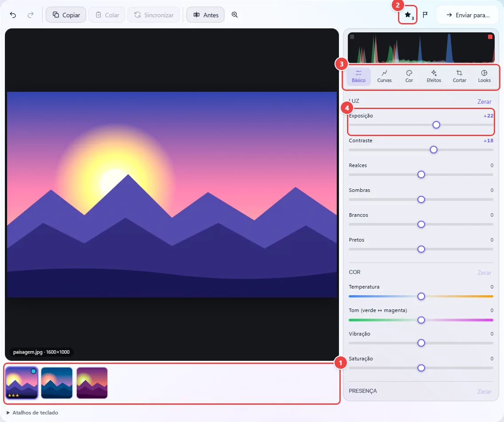Click the Colar button
Screen dimensions: 504x422
coord(107,15)
